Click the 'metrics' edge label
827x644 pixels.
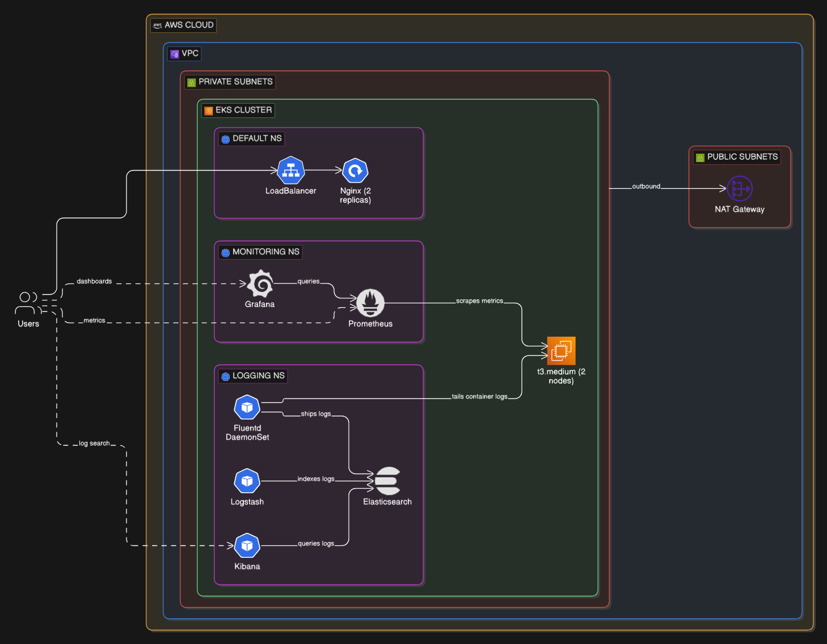point(94,320)
